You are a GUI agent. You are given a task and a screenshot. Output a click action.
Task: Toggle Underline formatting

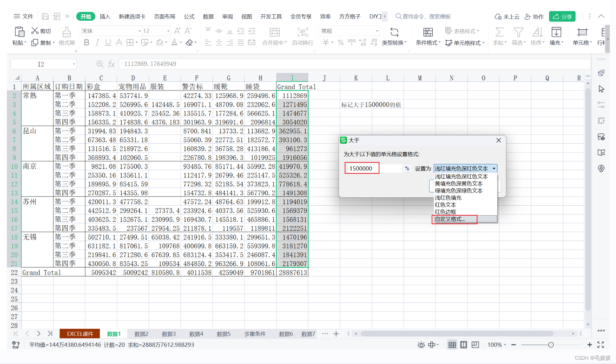(x=108, y=43)
